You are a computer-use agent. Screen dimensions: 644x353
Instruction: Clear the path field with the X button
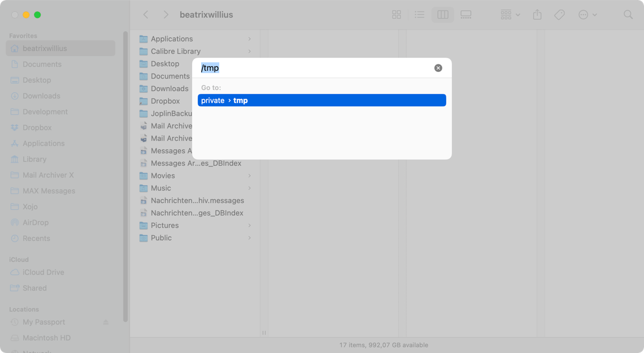click(438, 67)
